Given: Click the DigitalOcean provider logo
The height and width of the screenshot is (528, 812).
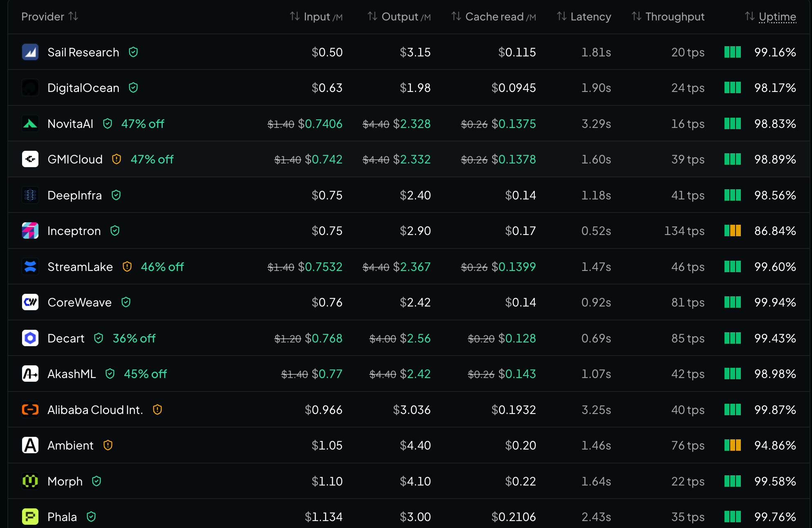Looking at the screenshot, I should click(x=30, y=88).
